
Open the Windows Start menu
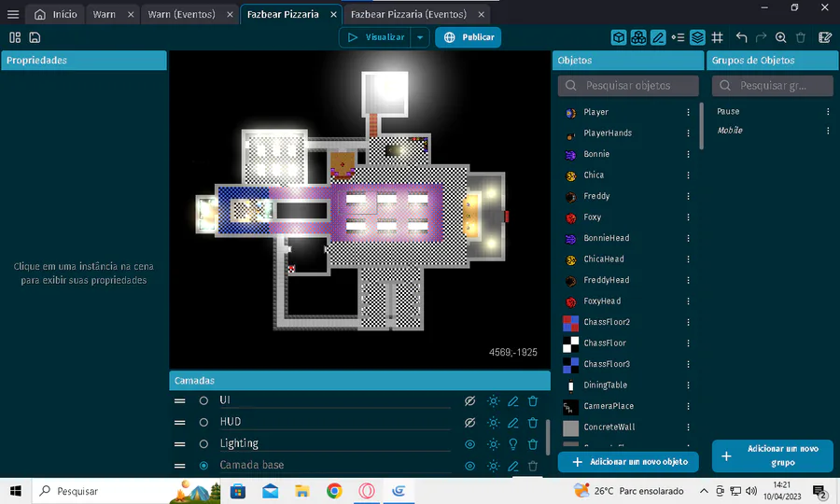pos(16,491)
